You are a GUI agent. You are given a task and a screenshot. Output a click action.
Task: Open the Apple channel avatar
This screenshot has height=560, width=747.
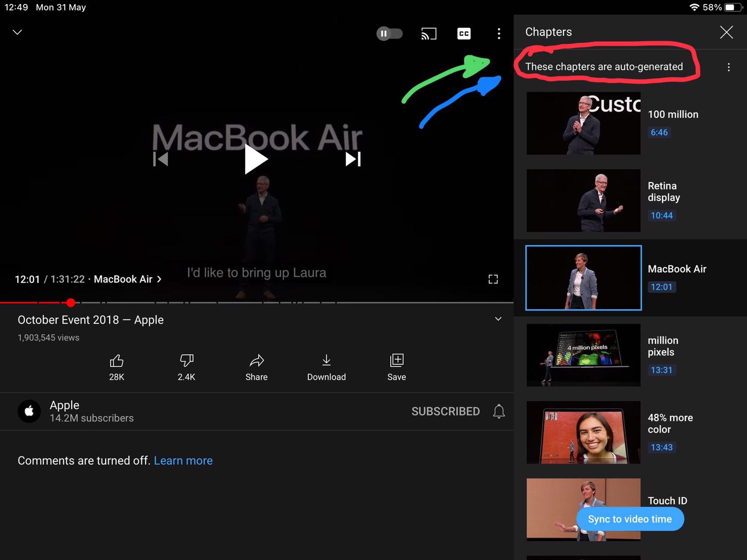(x=29, y=411)
